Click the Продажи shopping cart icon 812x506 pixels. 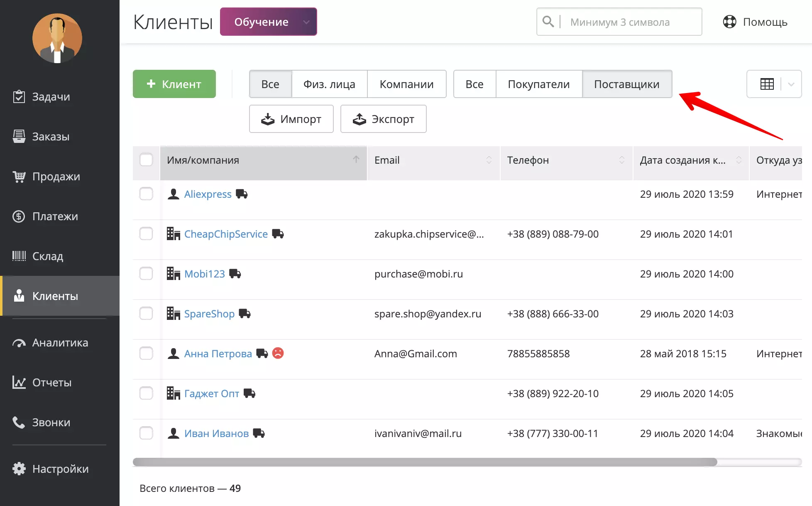pos(19,177)
